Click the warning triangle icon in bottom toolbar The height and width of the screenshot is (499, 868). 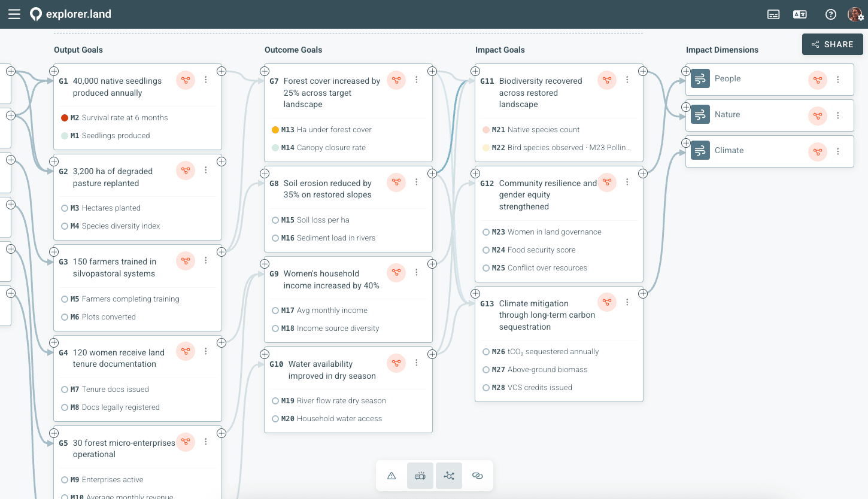point(391,476)
